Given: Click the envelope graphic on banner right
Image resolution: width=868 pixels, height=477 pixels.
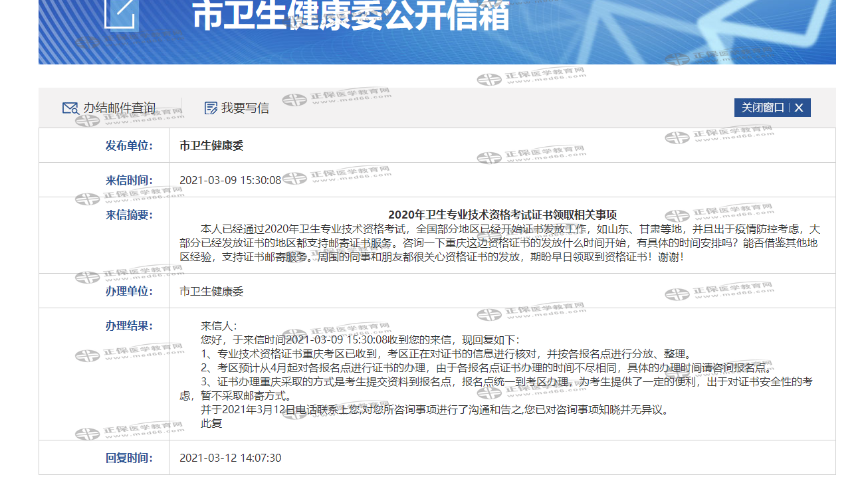Looking at the screenshot, I should coord(764,30).
